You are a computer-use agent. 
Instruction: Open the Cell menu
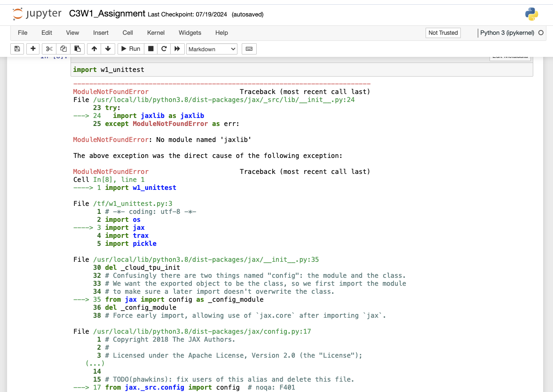point(128,33)
